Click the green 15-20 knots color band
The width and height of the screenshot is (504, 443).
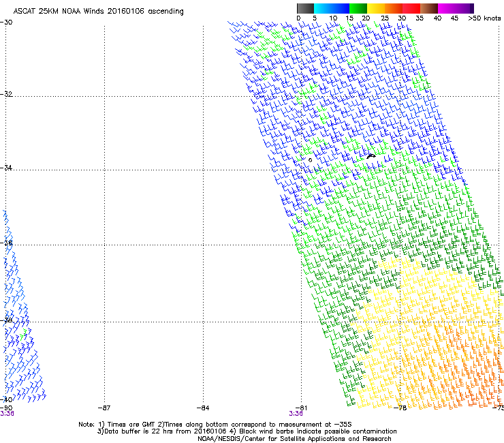point(358,8)
